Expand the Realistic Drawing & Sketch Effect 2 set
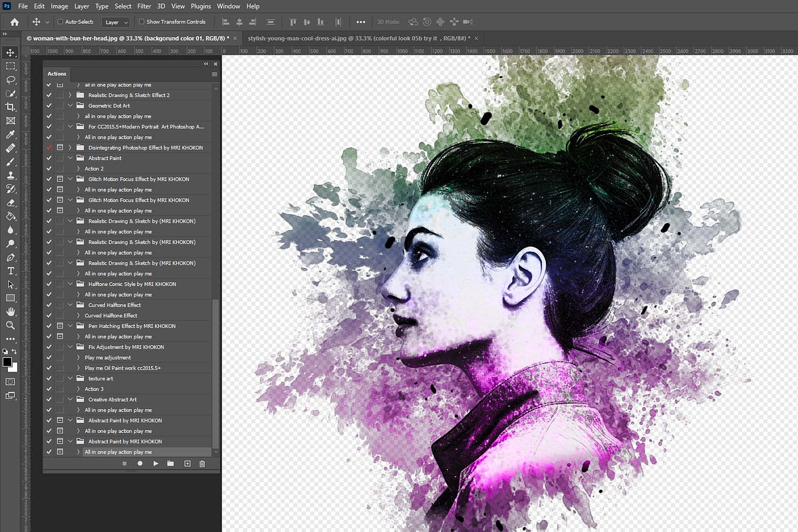 tap(70, 95)
